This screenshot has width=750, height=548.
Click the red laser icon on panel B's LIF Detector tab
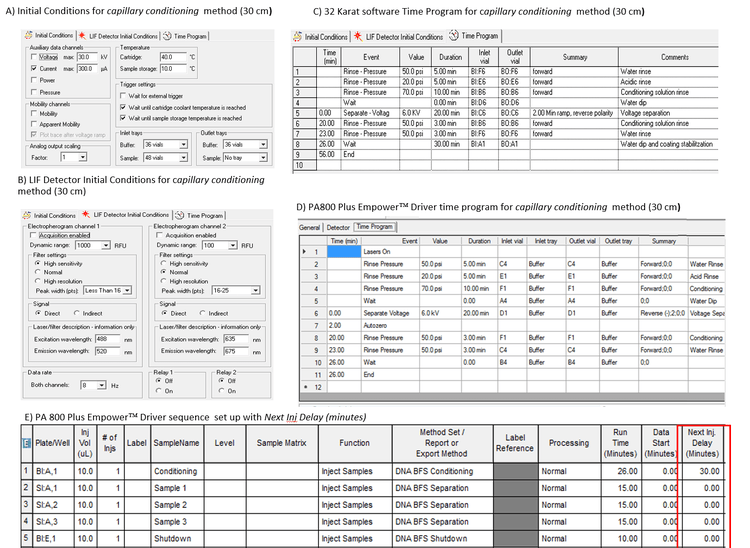[84, 215]
